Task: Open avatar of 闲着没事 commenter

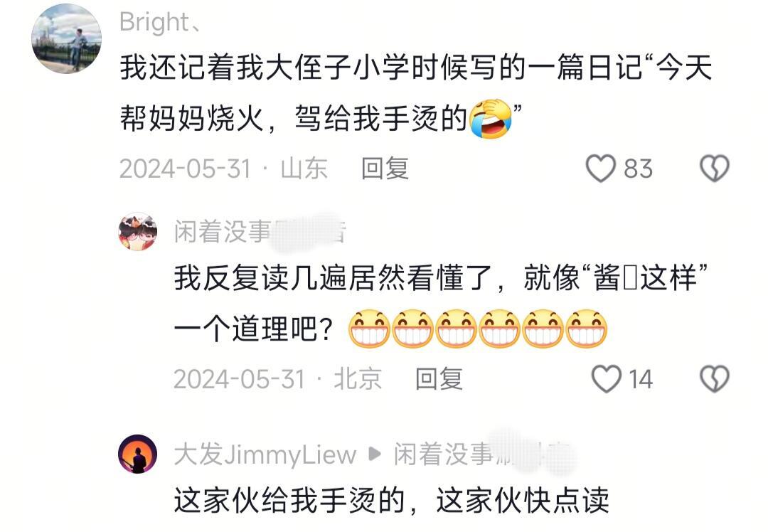Action: [138, 231]
